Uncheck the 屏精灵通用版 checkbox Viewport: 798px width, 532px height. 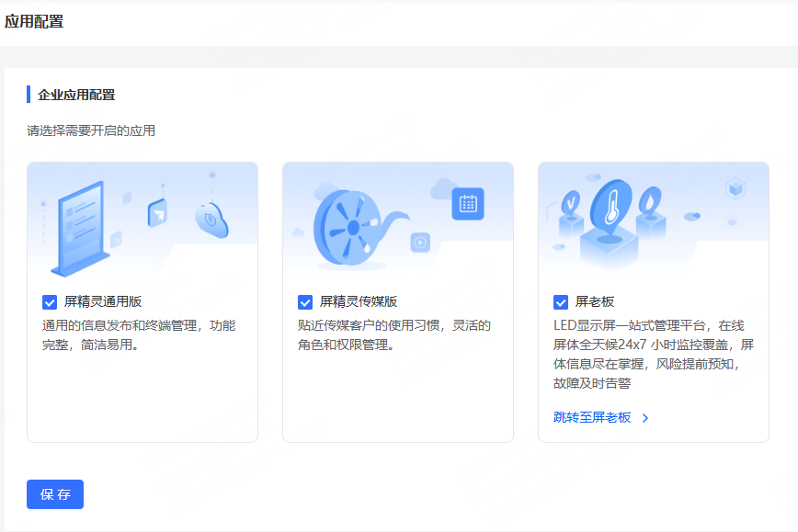pyautogui.click(x=50, y=301)
